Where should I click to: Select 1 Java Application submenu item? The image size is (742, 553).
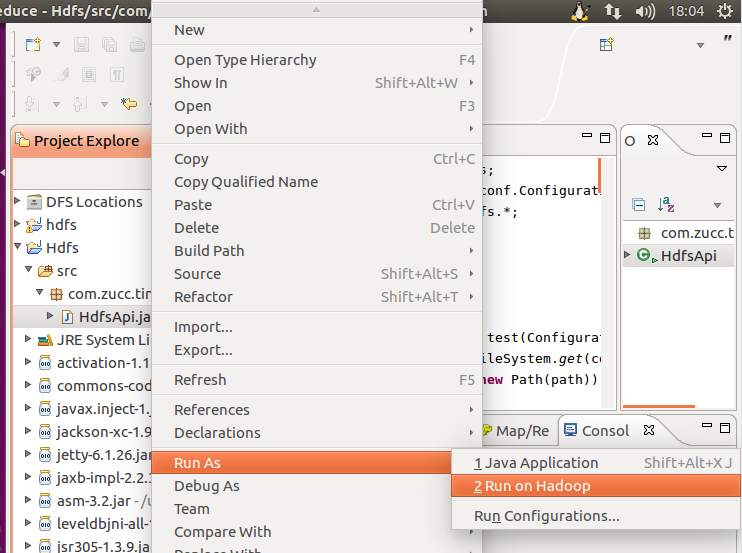[x=596, y=463]
